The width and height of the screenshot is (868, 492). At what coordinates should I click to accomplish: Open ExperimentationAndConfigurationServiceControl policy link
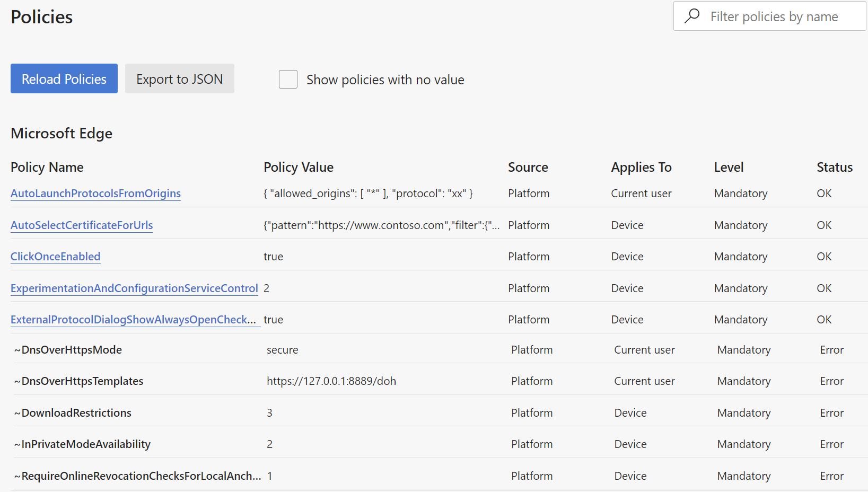[x=134, y=288]
